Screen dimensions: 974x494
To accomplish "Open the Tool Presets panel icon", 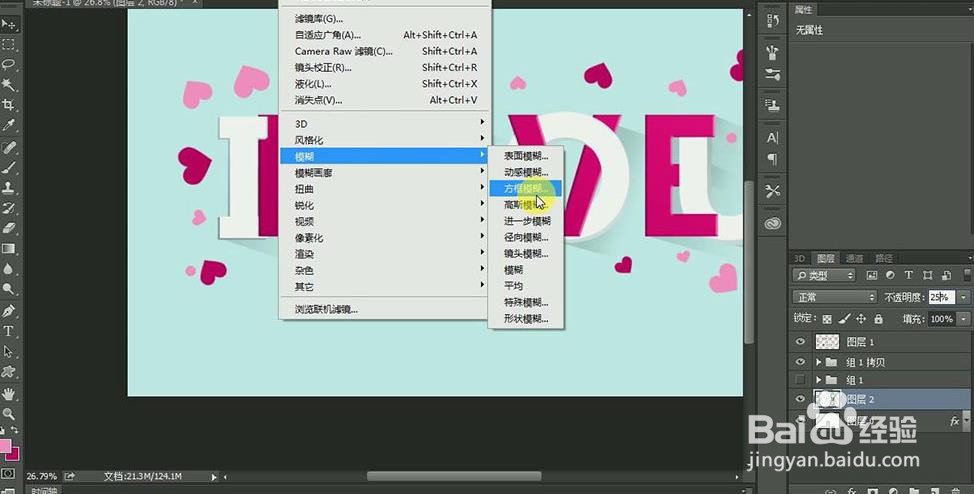I will [x=773, y=191].
